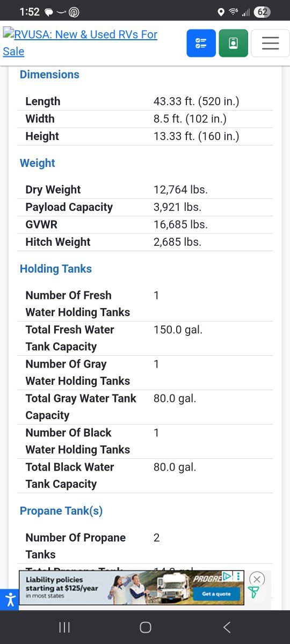Tap the location icon in status bar
The height and width of the screenshot is (644, 290).
pyautogui.click(x=221, y=12)
